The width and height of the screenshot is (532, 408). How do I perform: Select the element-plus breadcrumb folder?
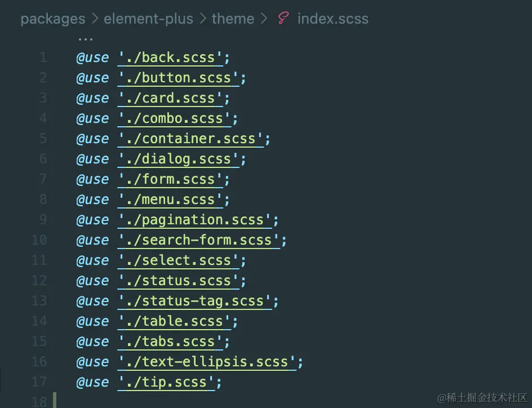[148, 19]
